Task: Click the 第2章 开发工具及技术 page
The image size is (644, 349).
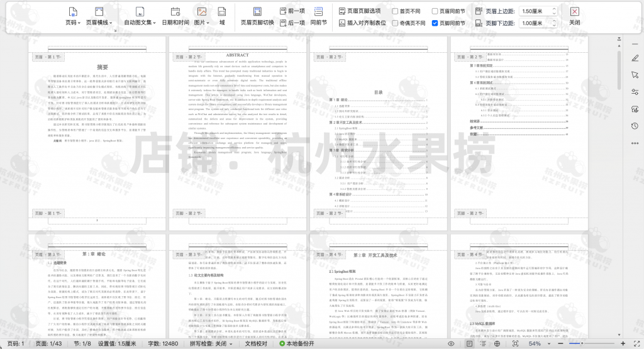Action: (378, 286)
